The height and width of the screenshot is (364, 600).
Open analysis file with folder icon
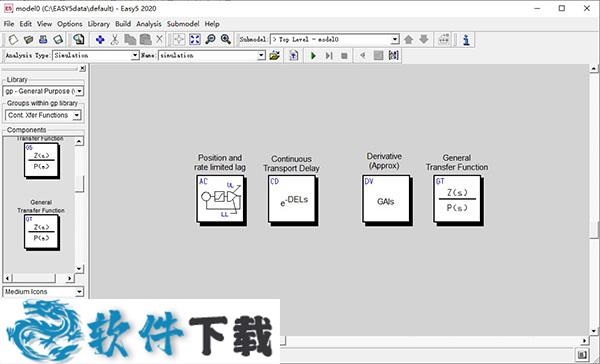(274, 56)
